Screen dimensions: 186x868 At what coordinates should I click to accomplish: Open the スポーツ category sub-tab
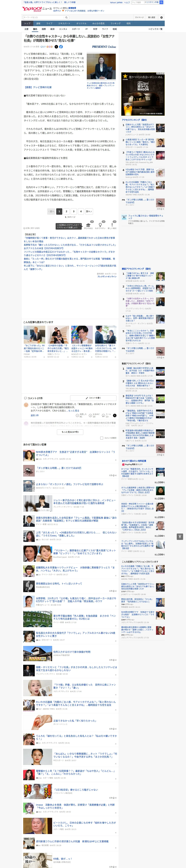[76, 29]
